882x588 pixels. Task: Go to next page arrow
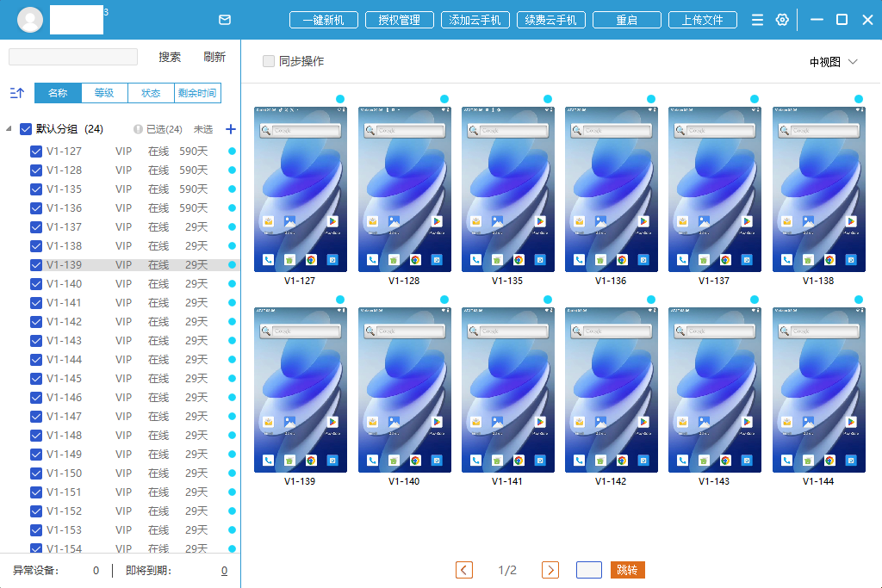click(550, 570)
